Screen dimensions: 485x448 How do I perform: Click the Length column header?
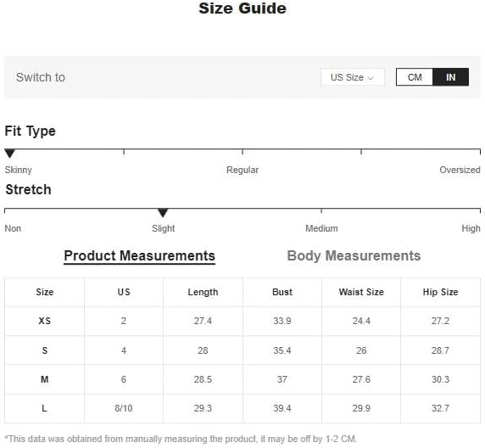click(x=203, y=292)
